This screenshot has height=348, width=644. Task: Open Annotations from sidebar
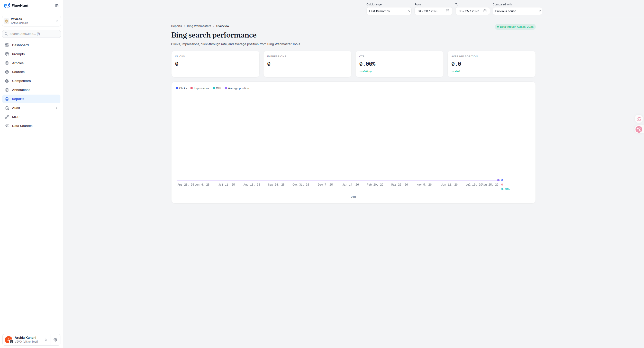coord(31,90)
